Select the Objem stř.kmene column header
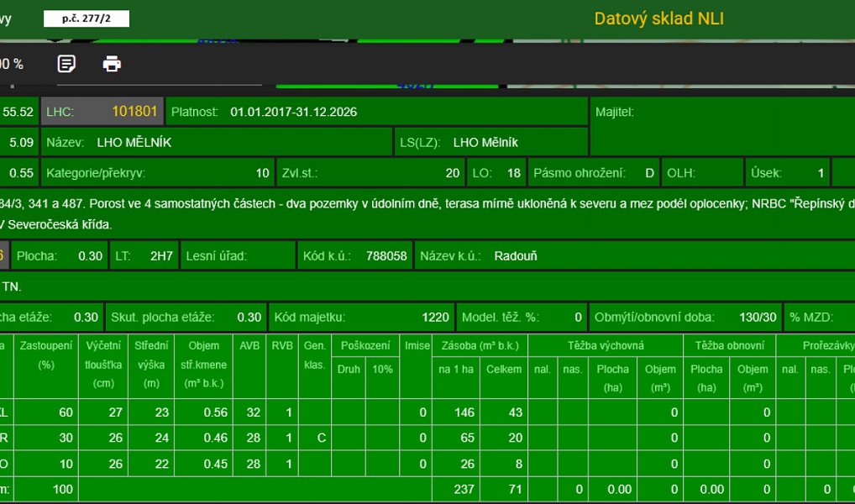 204,365
